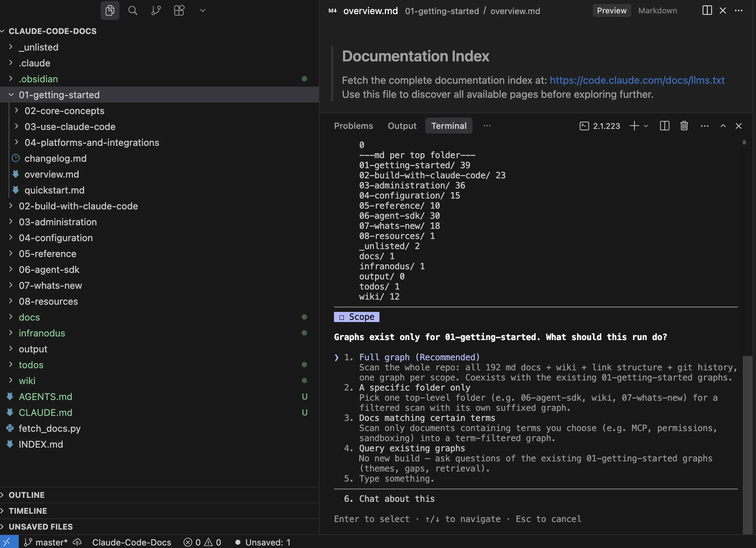The image size is (756, 548).
Task: Expand the TIMELINE section
Action: point(159,511)
